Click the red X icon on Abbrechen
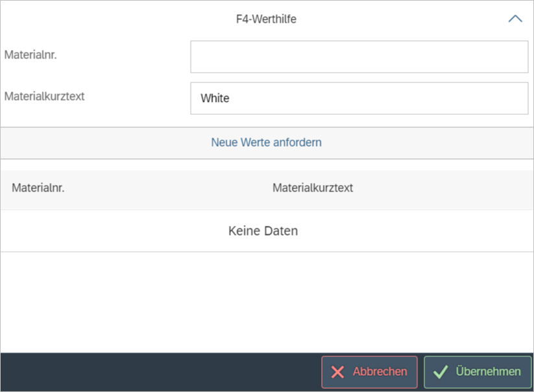Screen dimensions: 534x392 point(337,372)
